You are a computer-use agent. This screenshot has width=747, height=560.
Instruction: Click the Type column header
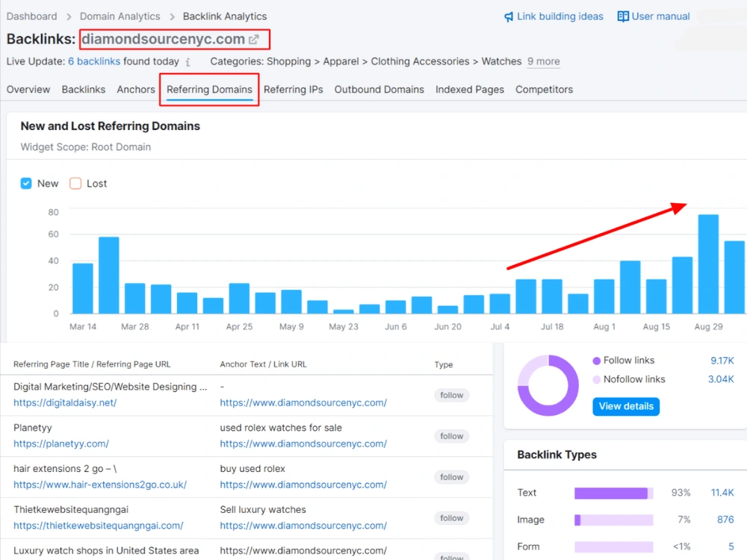(x=444, y=365)
